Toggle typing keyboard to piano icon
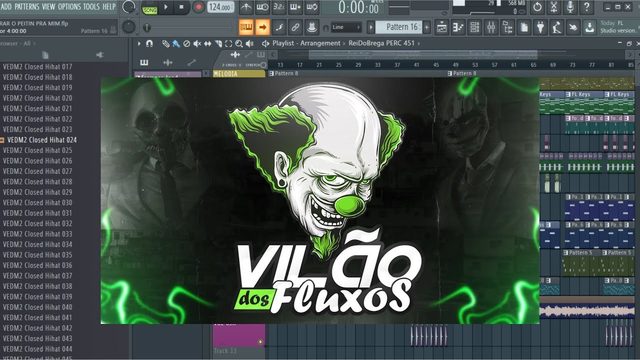The height and width of the screenshot is (360, 640). (x=246, y=27)
